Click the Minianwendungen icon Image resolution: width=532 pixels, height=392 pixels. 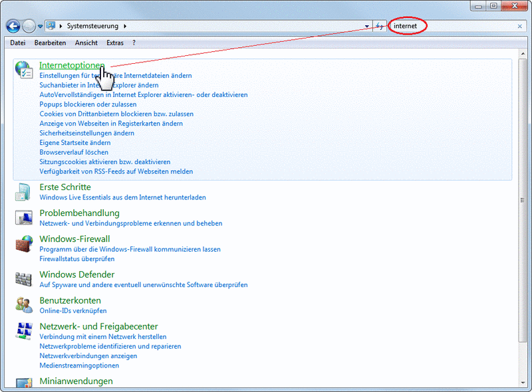(x=24, y=383)
